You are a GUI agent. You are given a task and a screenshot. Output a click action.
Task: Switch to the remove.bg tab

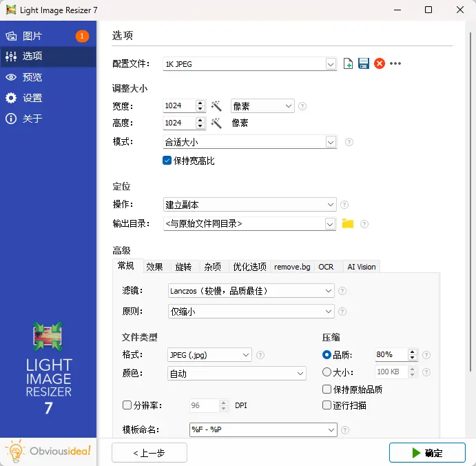click(x=292, y=267)
